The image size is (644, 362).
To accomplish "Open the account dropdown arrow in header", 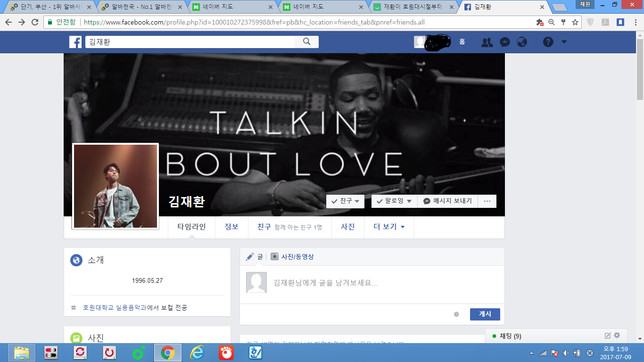I will (564, 42).
